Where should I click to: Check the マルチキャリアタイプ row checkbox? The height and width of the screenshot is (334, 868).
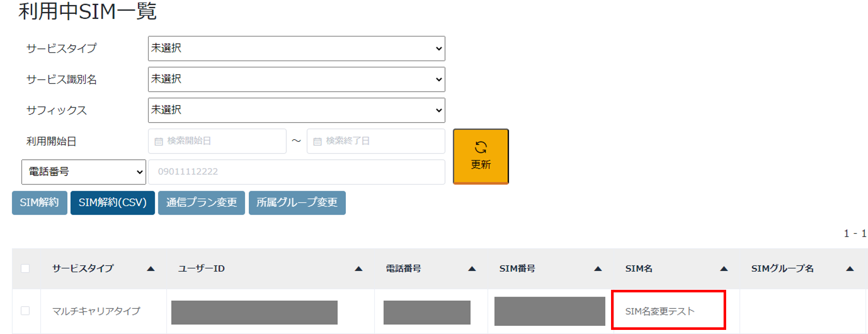[x=25, y=311]
